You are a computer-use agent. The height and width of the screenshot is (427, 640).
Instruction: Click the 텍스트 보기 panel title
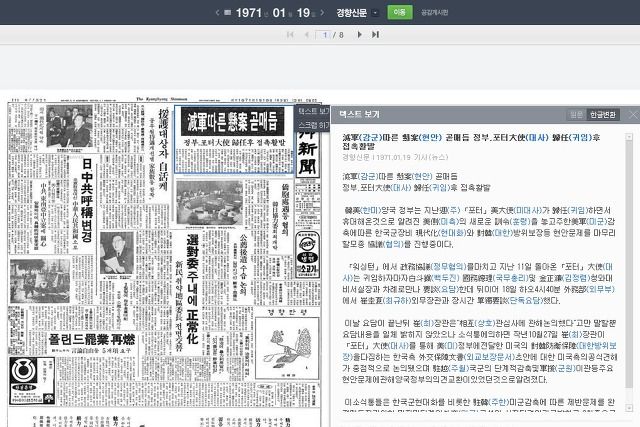click(x=360, y=115)
